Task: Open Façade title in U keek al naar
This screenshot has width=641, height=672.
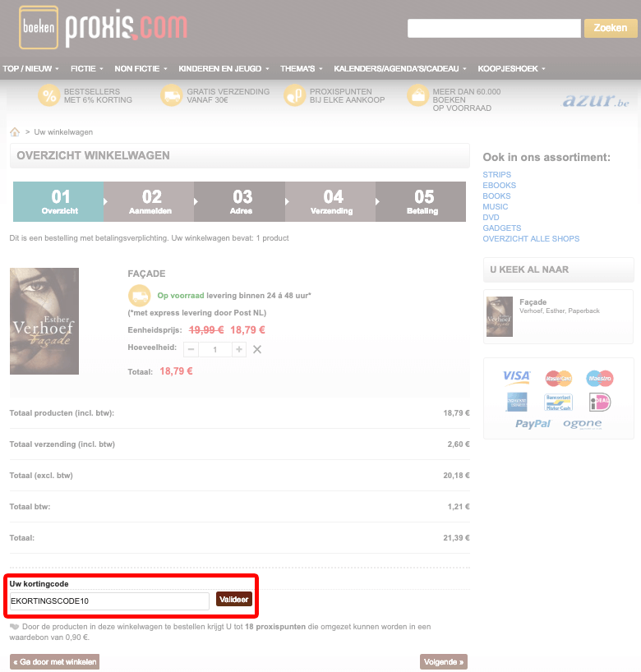Action: point(533,302)
